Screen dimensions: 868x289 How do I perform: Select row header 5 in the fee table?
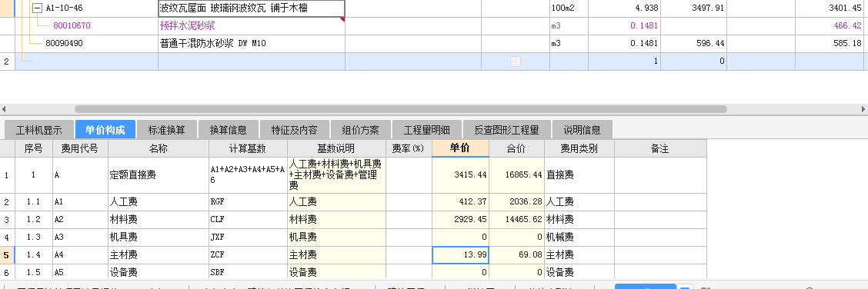[7, 255]
